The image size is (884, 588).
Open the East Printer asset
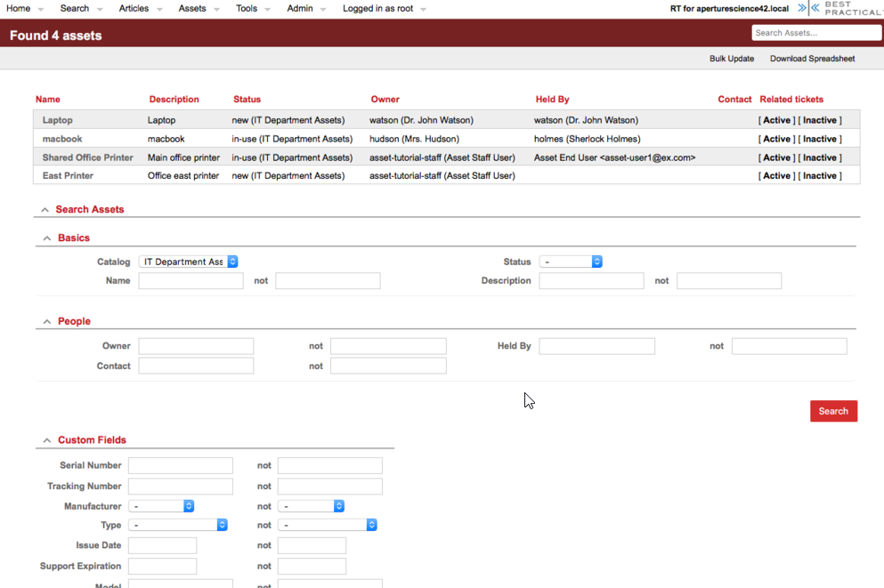(68, 176)
